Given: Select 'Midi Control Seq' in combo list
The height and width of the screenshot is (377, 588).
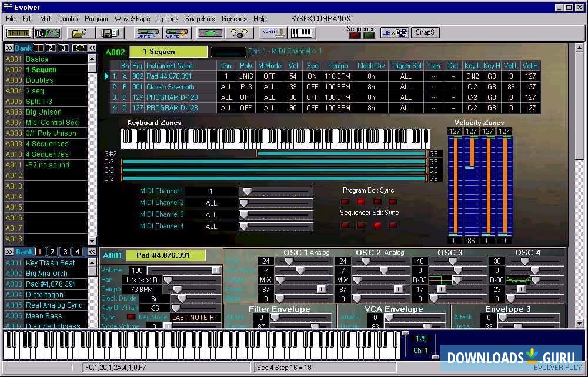Looking at the screenshot, I should point(52,123).
